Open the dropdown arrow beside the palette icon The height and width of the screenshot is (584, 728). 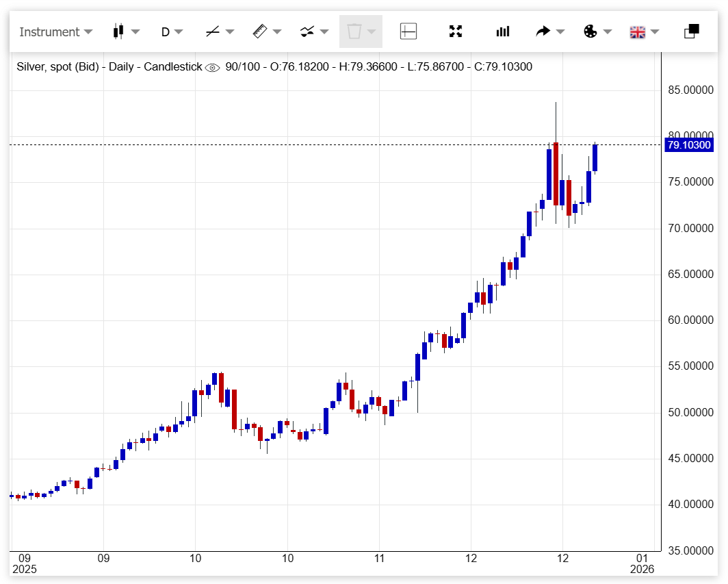coord(608,31)
